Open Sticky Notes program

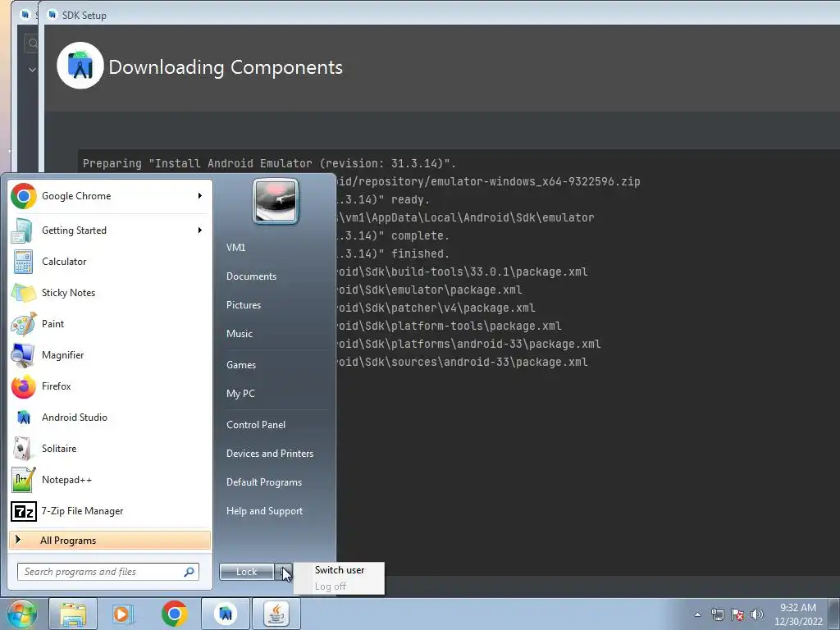tap(110, 293)
